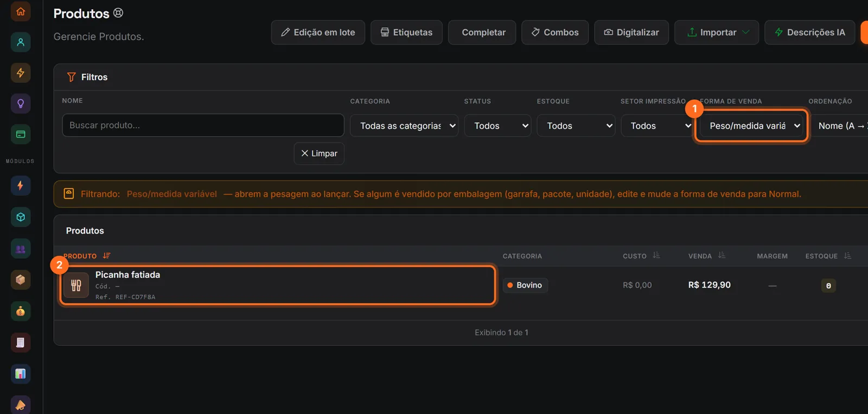Open the receipt document module icon
This screenshot has width=868, height=414.
point(21,342)
